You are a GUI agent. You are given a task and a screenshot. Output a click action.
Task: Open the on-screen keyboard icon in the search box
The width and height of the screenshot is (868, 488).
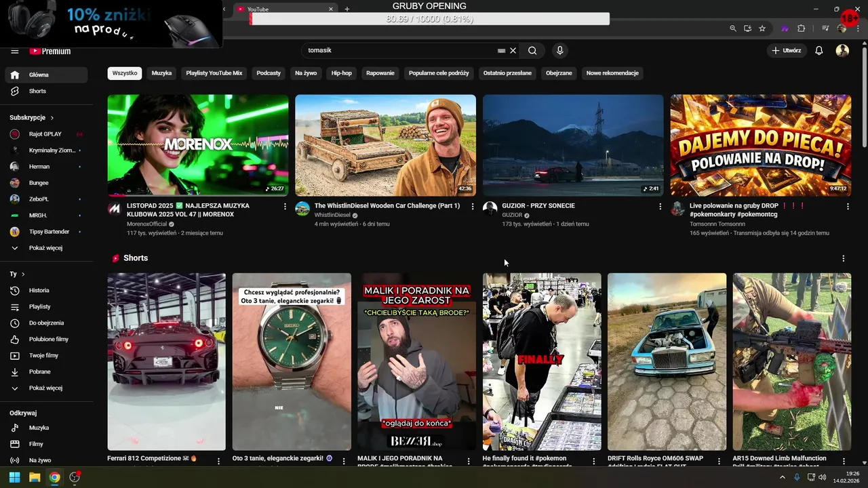[501, 50]
